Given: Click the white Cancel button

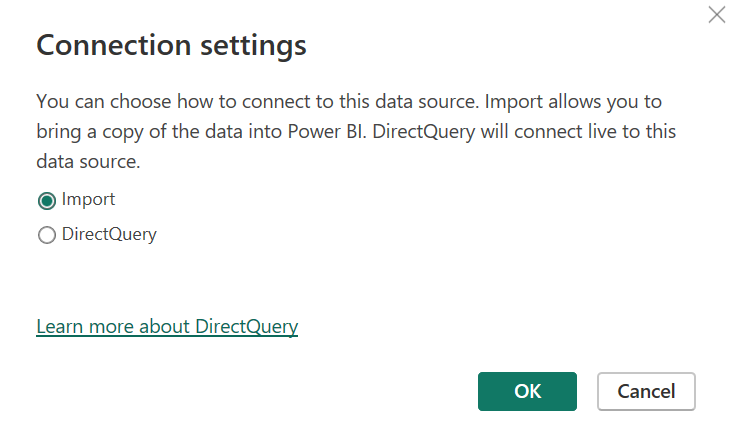Looking at the screenshot, I should click(646, 391).
